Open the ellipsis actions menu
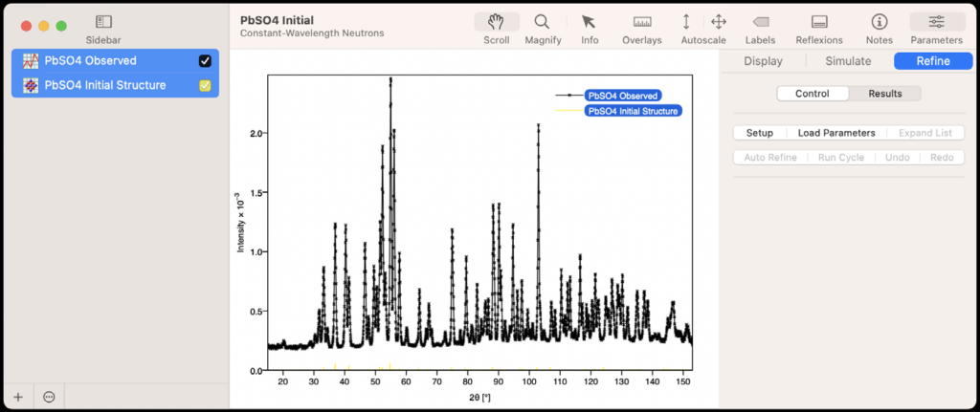This screenshot has height=412, width=980. pos(49,397)
